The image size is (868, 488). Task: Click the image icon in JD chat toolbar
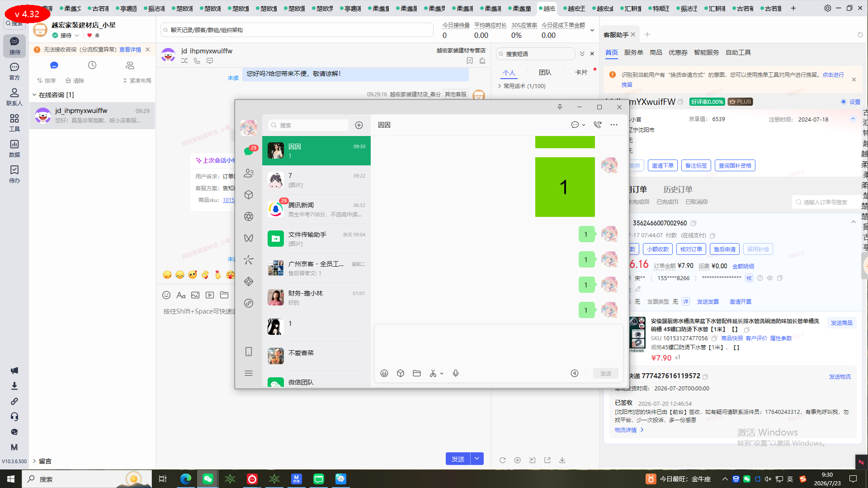(195, 295)
